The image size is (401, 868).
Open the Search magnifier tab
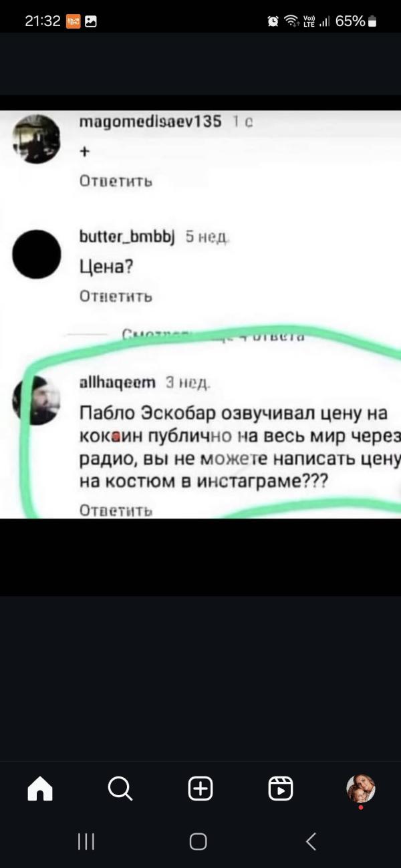coord(120,789)
